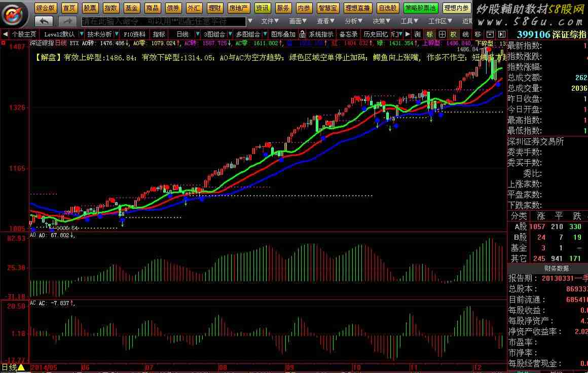Open the 查看 menu
The height and width of the screenshot is (373, 588).
click(x=325, y=21)
